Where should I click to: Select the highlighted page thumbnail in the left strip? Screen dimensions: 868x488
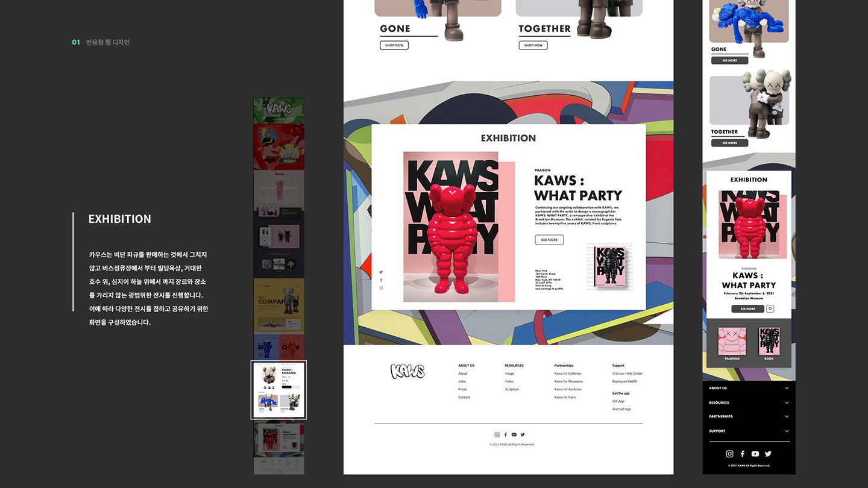click(x=278, y=389)
